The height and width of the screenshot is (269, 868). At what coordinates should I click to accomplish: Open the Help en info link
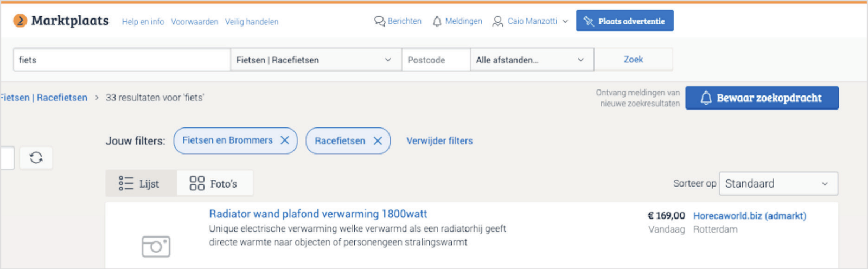[143, 22]
